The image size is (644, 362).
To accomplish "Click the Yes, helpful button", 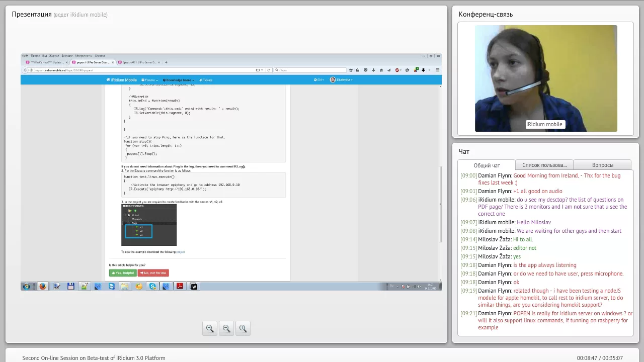I will tap(123, 273).
